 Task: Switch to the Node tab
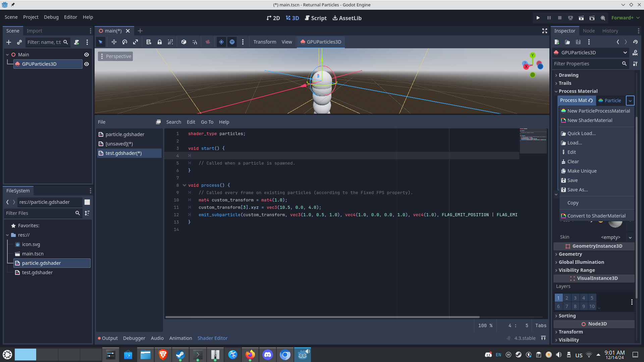pos(589,31)
